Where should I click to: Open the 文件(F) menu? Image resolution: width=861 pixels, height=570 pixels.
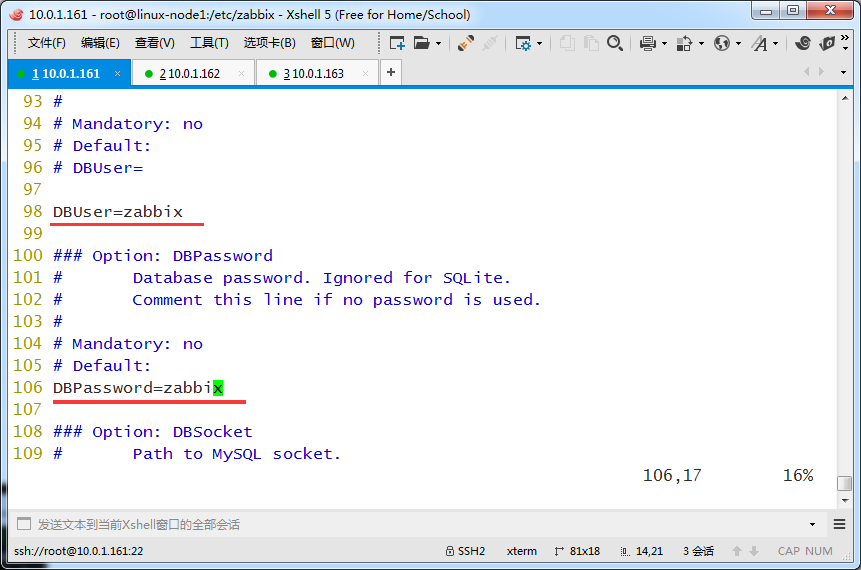(x=47, y=43)
